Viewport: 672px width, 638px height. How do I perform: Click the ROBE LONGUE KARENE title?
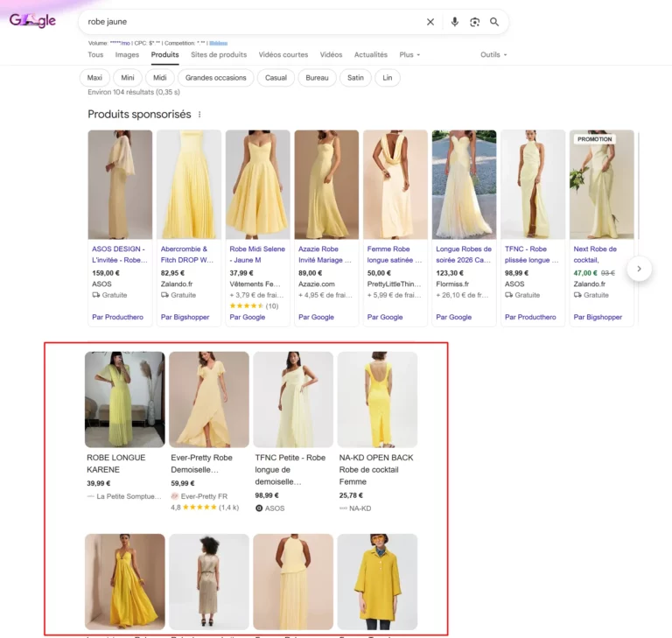pyautogui.click(x=116, y=464)
